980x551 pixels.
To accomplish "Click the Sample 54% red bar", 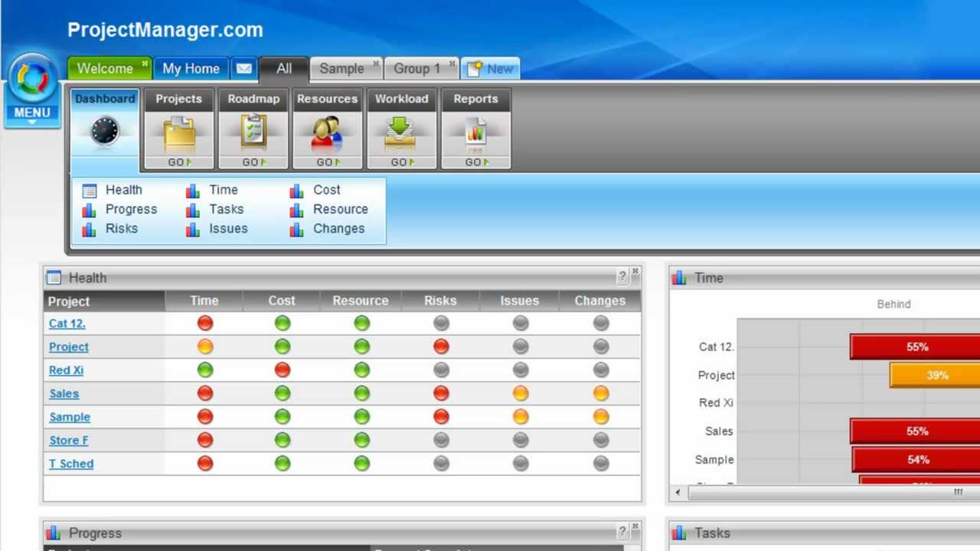I will 916,459.
